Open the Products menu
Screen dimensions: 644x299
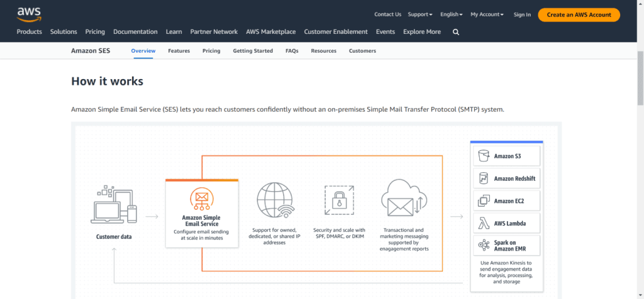point(29,31)
